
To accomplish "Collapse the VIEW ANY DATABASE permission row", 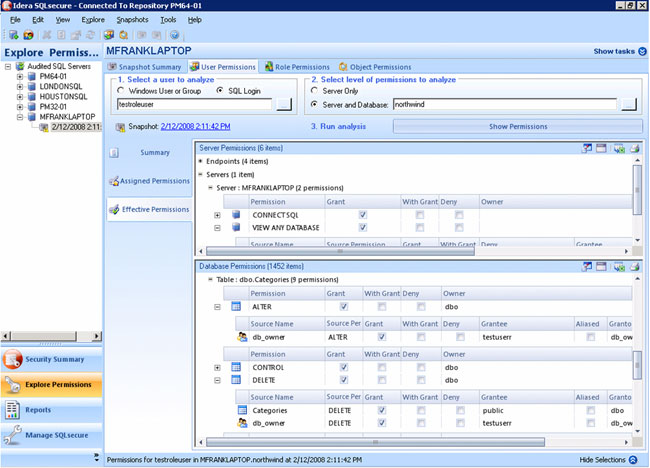I will click(217, 228).
